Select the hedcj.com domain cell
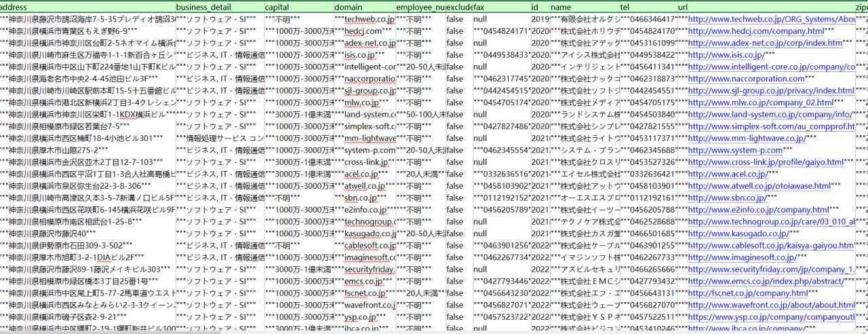The width and height of the screenshot is (868, 334). coord(364,31)
